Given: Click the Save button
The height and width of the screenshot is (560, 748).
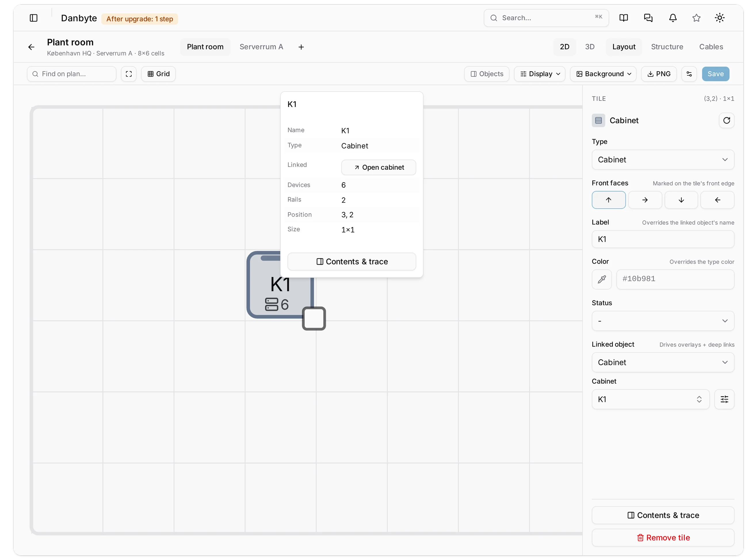Looking at the screenshot, I should click(715, 74).
